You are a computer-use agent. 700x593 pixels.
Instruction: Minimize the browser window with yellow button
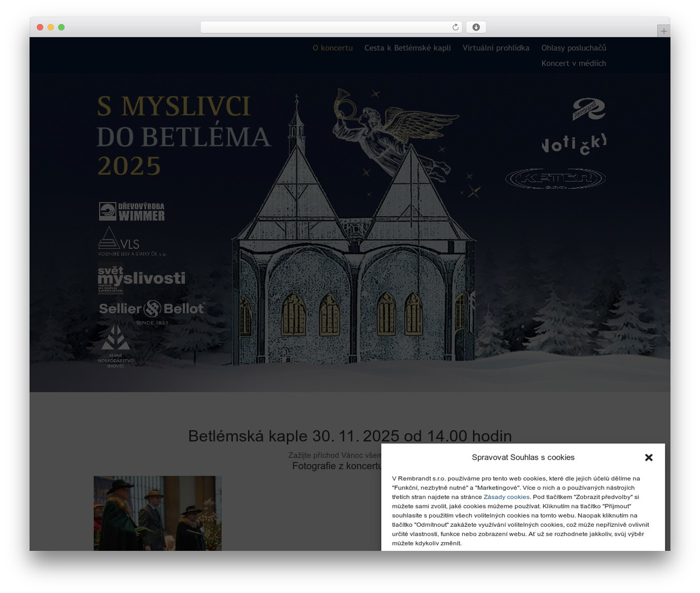click(x=51, y=27)
